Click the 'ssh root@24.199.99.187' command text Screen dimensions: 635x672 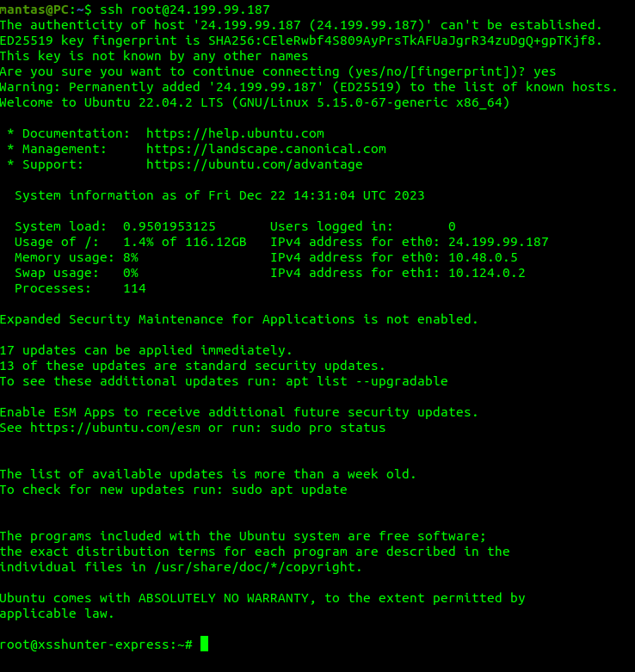185,9
